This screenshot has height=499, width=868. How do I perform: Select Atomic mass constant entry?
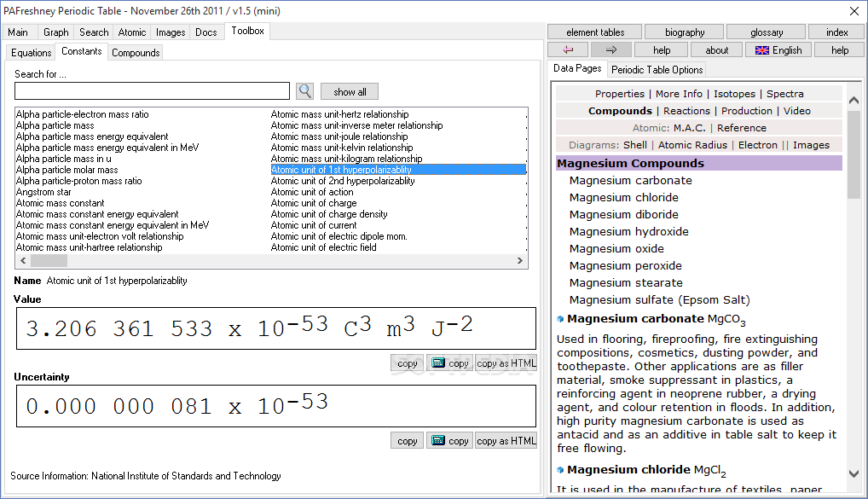pos(60,203)
